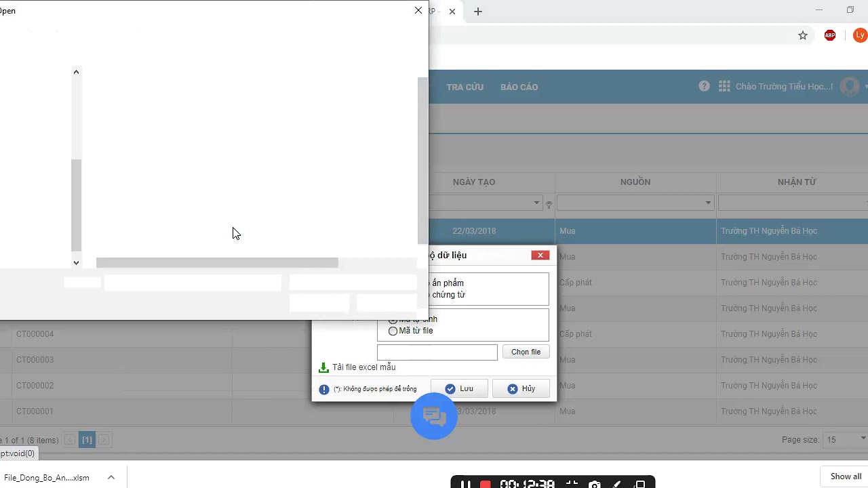868x488 pixels.
Task: Open the ABP AdBlock Plus extension
Action: [830, 35]
